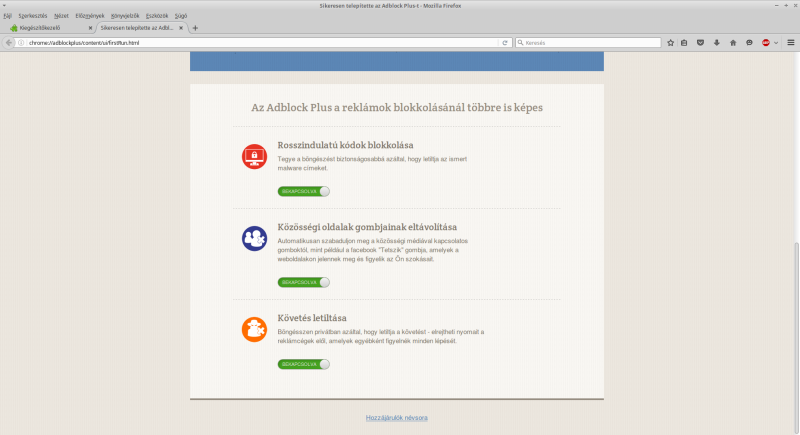Open the bookmarks list clipboard icon
Image resolution: width=800 pixels, height=435 pixels.
pos(684,43)
